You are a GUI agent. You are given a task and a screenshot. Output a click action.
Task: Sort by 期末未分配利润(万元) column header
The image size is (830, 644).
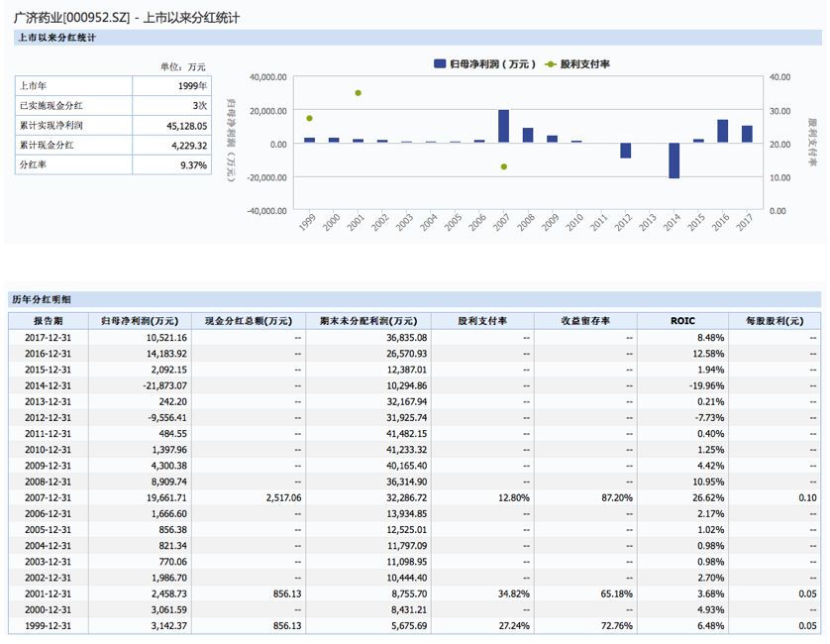coord(368,321)
